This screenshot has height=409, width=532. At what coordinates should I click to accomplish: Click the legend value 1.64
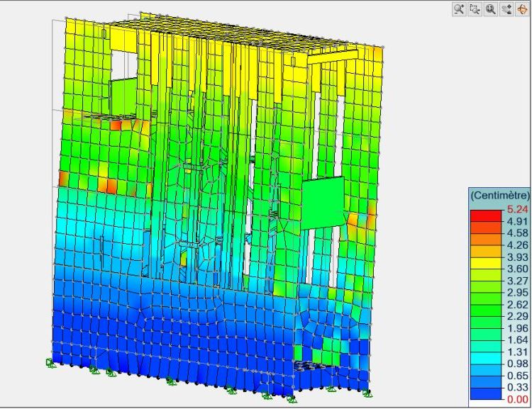[x=517, y=340]
